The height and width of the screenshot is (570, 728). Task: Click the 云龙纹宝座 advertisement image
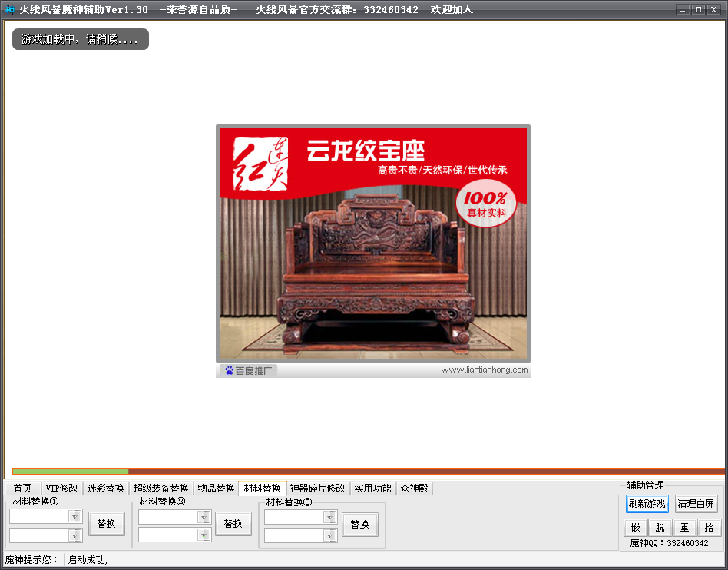(x=373, y=244)
